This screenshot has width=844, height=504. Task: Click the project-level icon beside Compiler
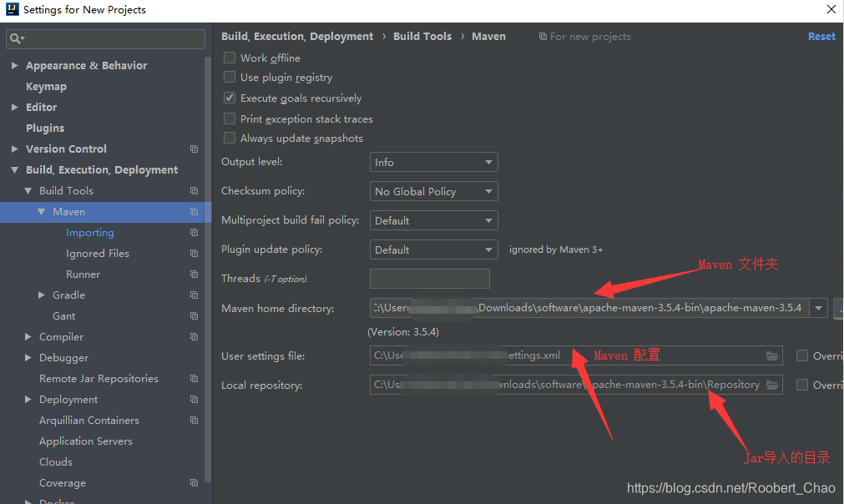click(194, 337)
